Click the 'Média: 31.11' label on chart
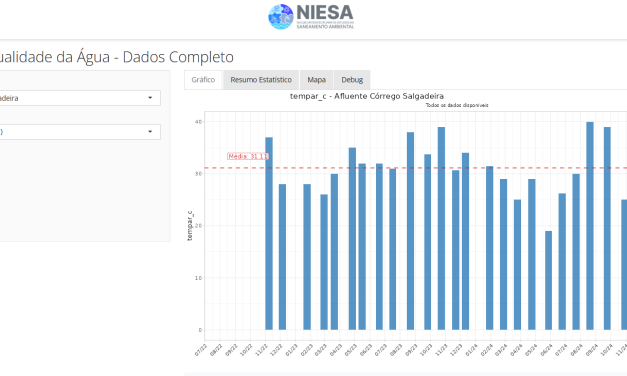 [248, 156]
